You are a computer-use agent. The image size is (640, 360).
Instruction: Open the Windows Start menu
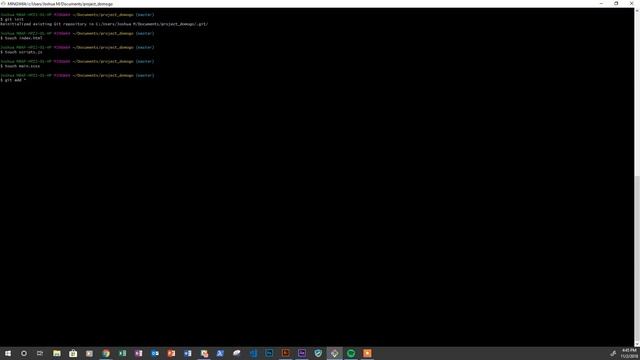(x=8, y=353)
